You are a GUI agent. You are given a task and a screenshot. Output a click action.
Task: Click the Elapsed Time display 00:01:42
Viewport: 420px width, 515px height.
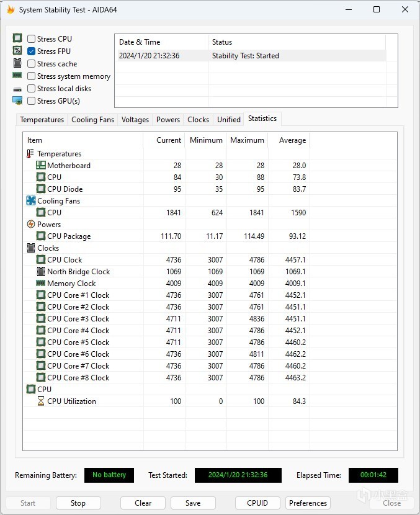(x=373, y=475)
